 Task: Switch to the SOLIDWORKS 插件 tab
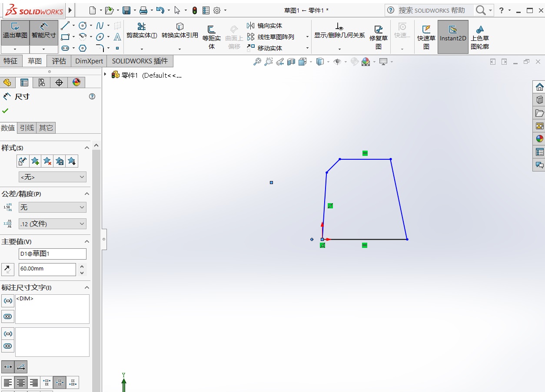[140, 61]
